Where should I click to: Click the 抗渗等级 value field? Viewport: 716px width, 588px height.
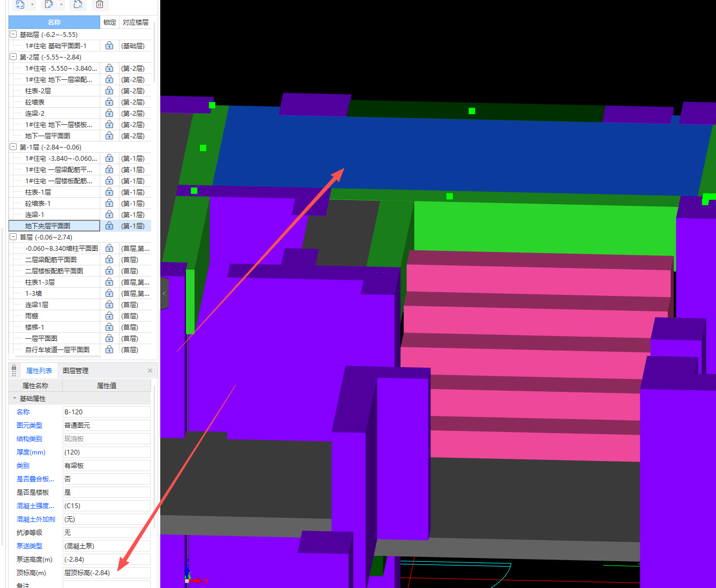pos(107,533)
